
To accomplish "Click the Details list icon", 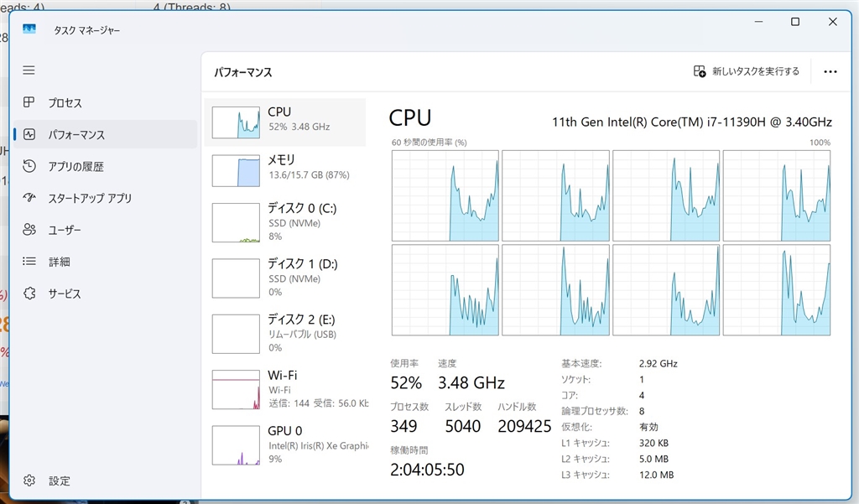I will 29,262.
